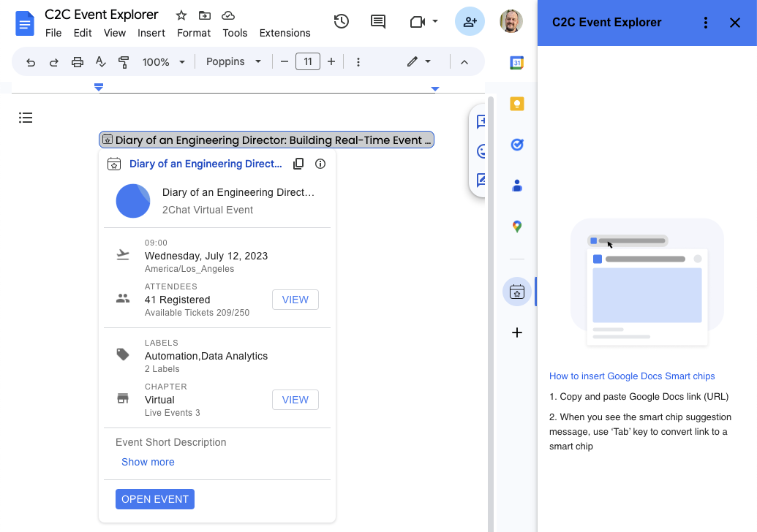Open Google Maps side panel

[517, 227]
